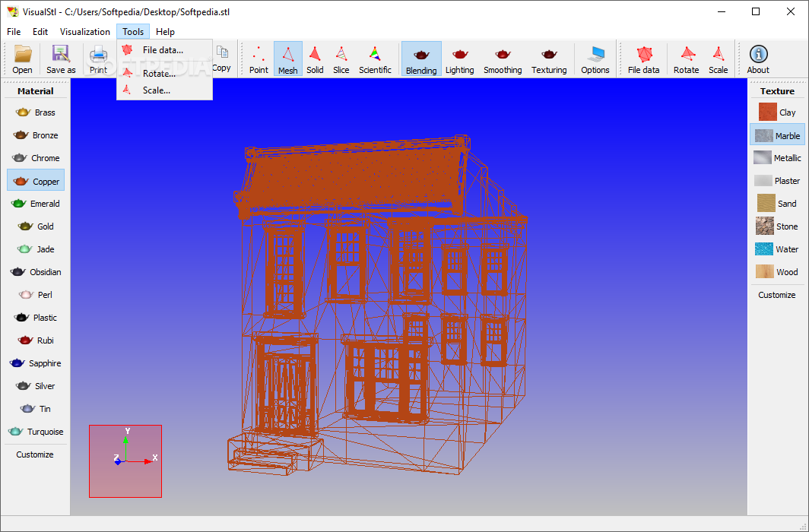Select the Water texture
Screen dimensions: 809x532
coord(777,249)
